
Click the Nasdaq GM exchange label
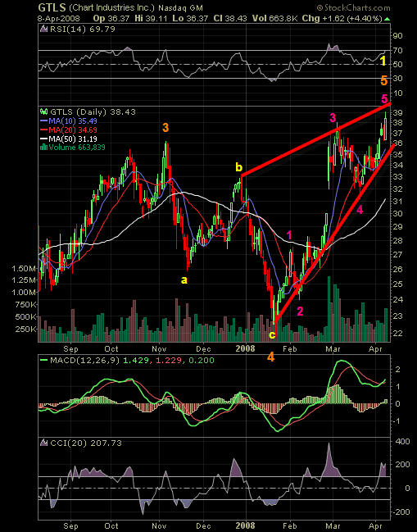[181, 8]
